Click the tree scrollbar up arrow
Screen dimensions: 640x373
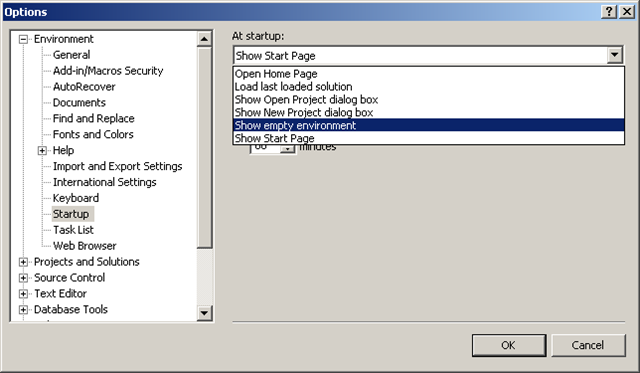(204, 39)
